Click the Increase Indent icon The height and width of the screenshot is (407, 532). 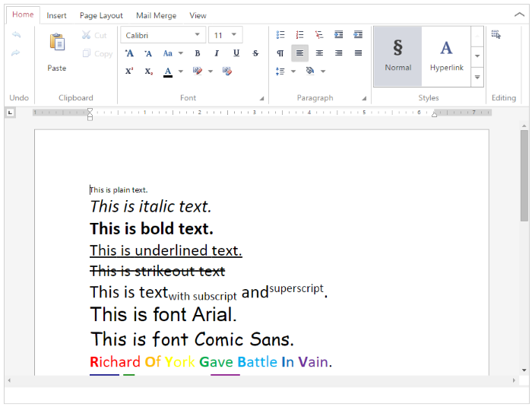(358, 35)
